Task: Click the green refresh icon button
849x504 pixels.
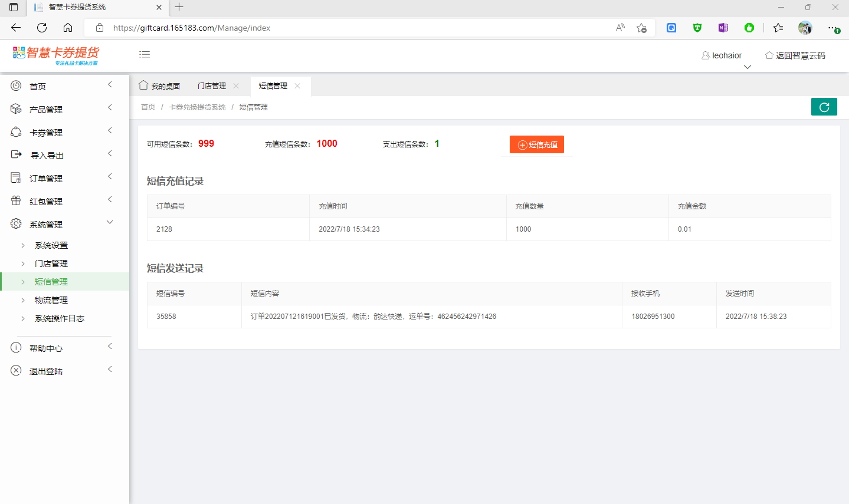Action: [x=824, y=107]
